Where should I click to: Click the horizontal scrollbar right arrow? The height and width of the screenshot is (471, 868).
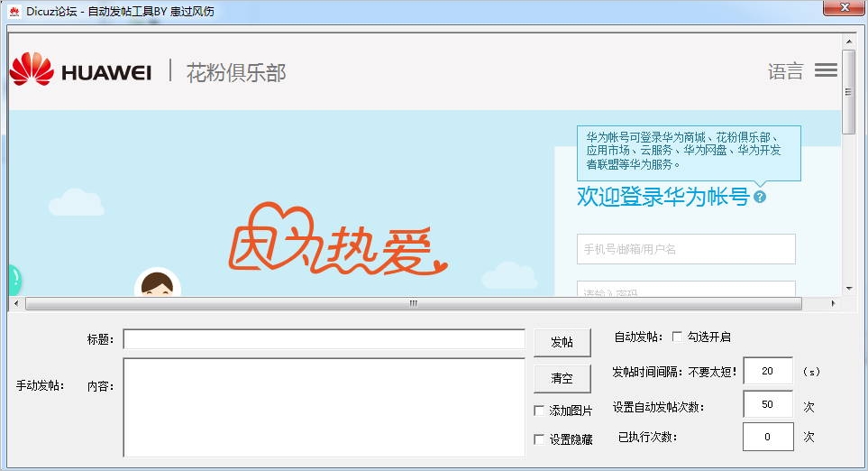[x=833, y=303]
